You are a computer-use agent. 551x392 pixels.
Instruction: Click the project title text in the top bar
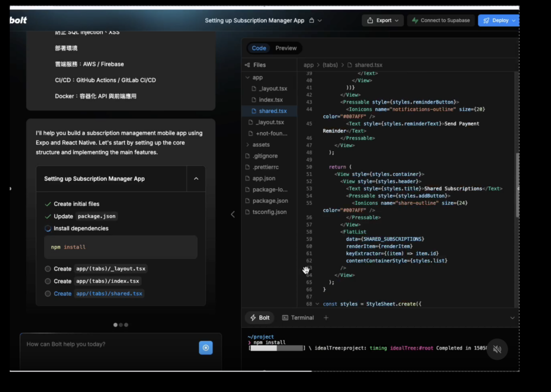click(x=255, y=20)
